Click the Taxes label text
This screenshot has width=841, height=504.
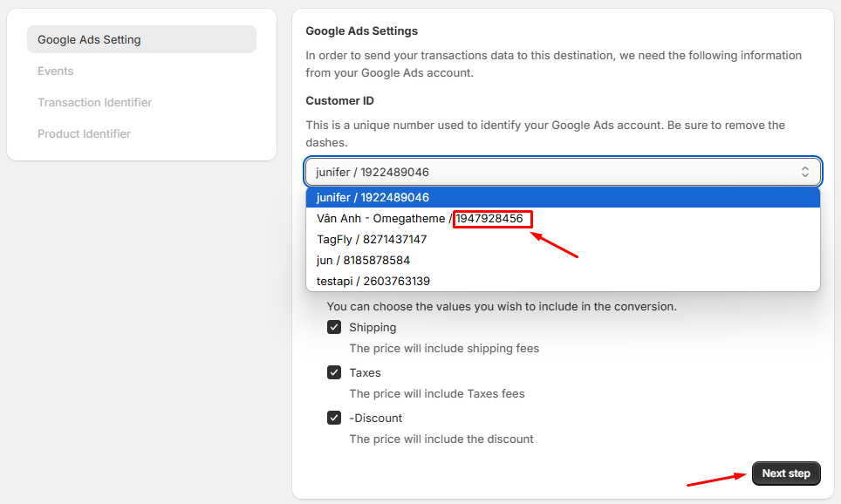[x=365, y=372]
